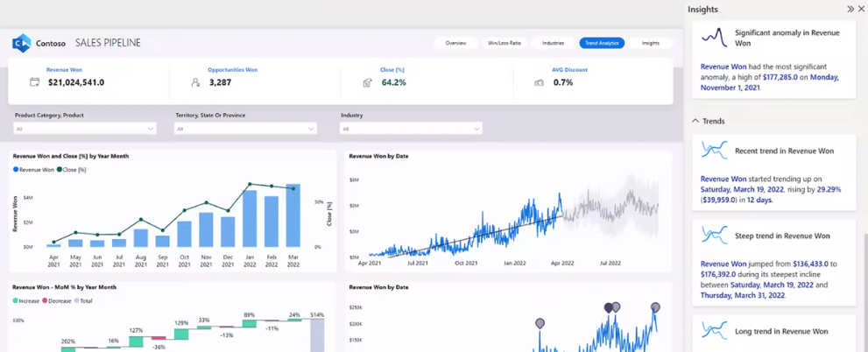Select the Industries page button

point(553,43)
